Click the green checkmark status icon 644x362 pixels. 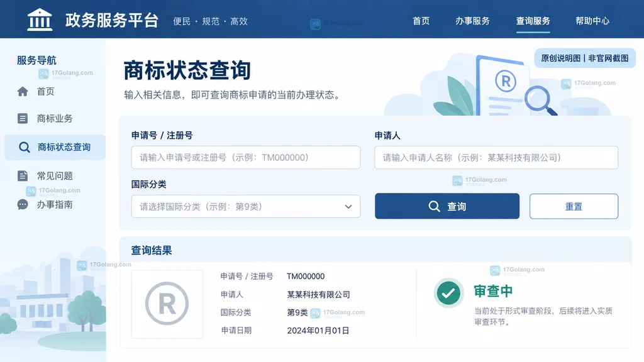[x=448, y=293]
